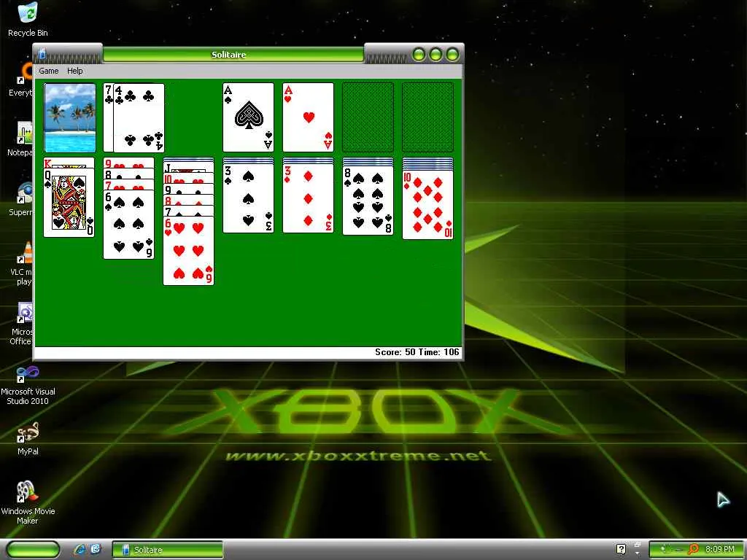Image resolution: width=747 pixels, height=560 pixels.
Task: Click the Start button on the taskbar
Action: pyautogui.click(x=33, y=550)
